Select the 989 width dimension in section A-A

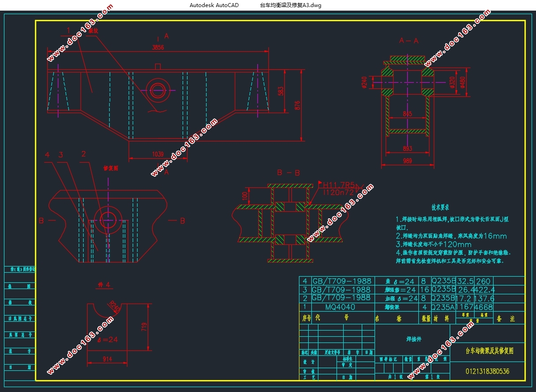[407, 162]
